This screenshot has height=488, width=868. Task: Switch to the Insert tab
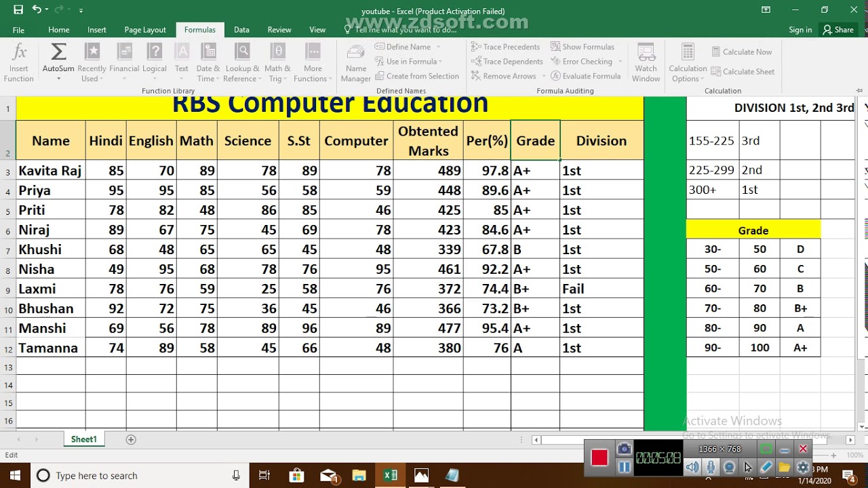pyautogui.click(x=96, y=30)
